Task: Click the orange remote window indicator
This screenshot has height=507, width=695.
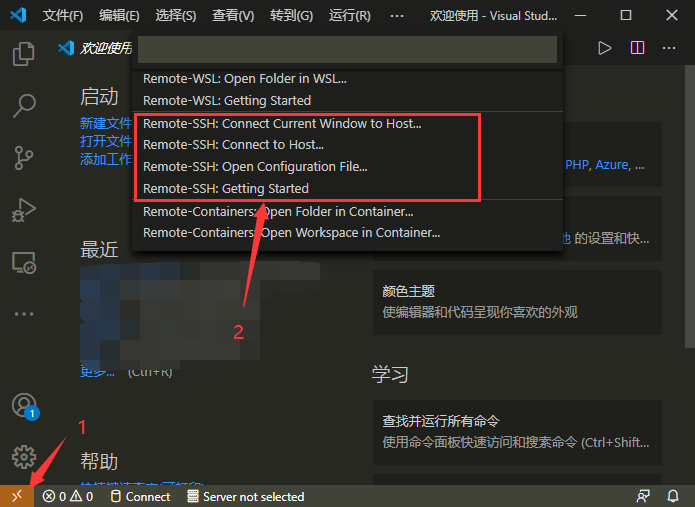Action: tap(17, 496)
